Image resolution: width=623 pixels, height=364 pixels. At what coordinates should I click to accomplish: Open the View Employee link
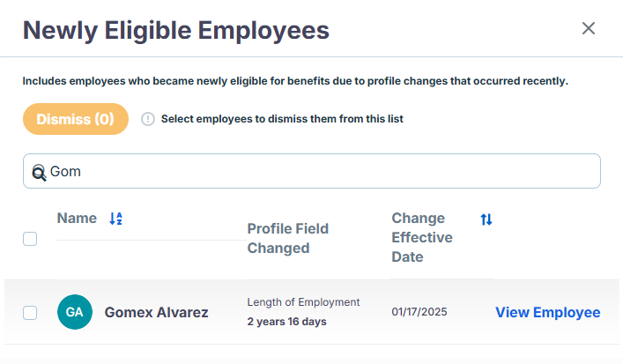[x=547, y=312]
